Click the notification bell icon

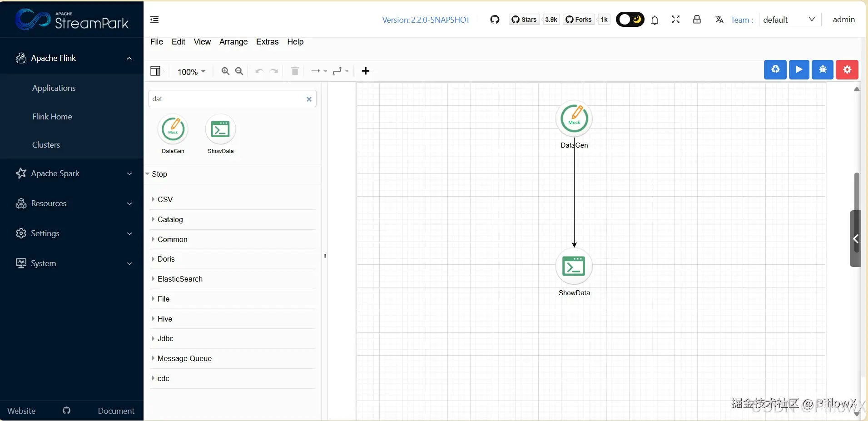pyautogui.click(x=655, y=20)
